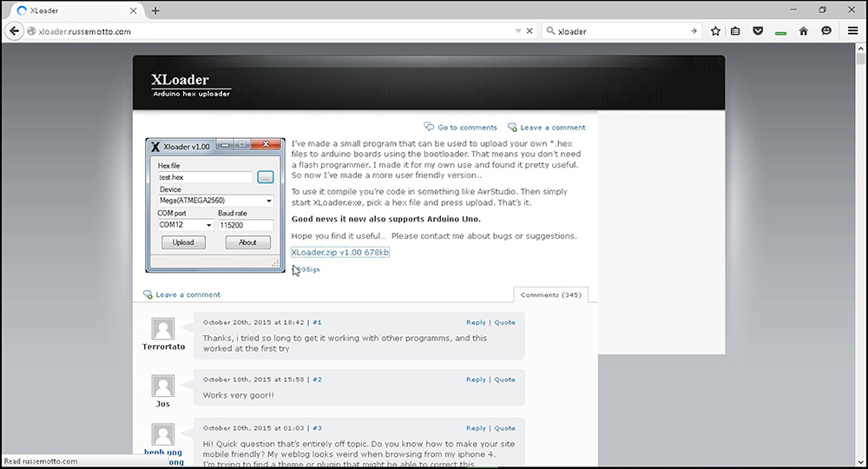
Task: Click the search box containing xloader
Action: pos(621,31)
